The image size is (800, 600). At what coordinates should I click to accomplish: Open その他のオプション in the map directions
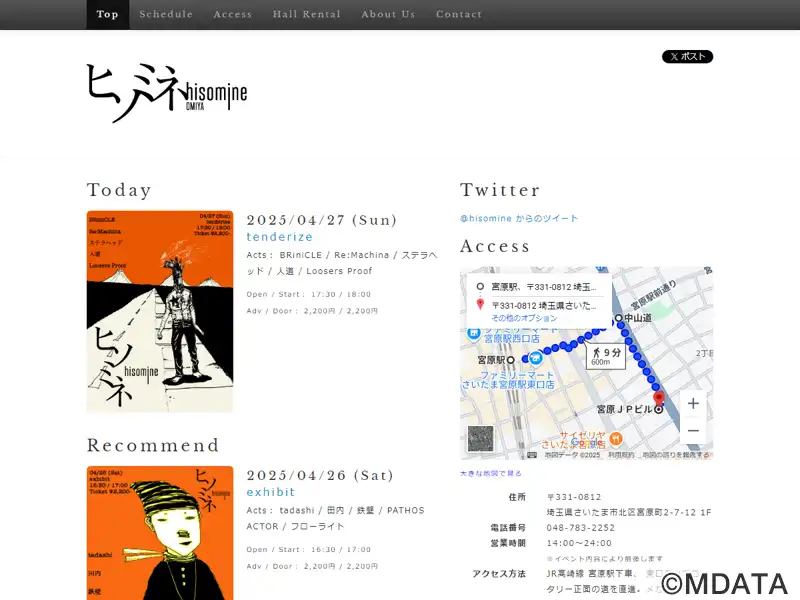point(524,318)
